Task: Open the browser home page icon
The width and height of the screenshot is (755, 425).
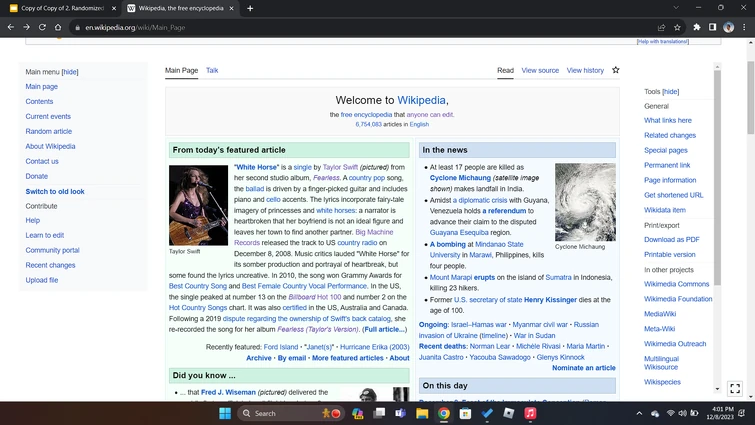Action: tap(58, 27)
